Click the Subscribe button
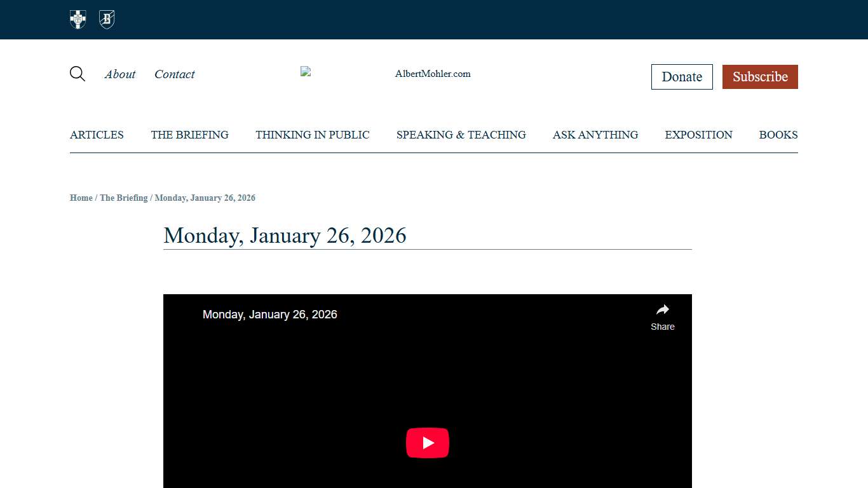Screen dimensions: 868x488 (x=760, y=76)
